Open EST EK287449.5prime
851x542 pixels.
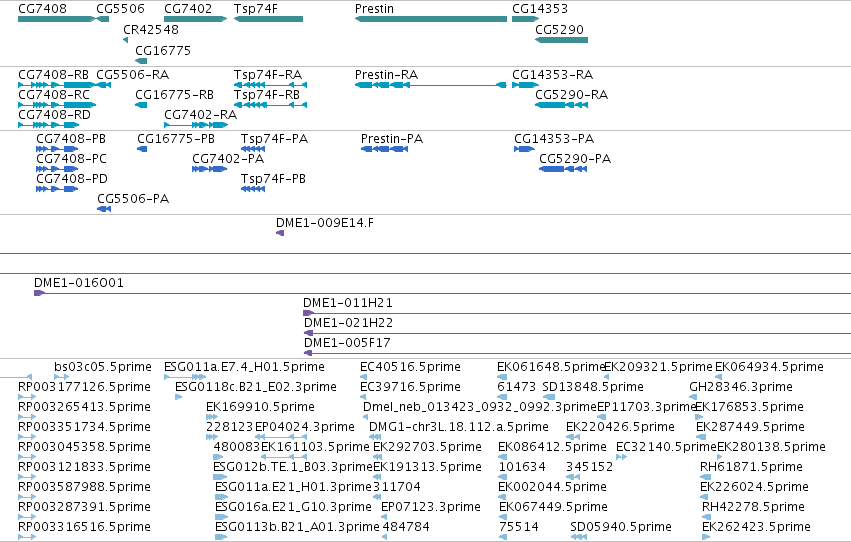tap(750, 428)
